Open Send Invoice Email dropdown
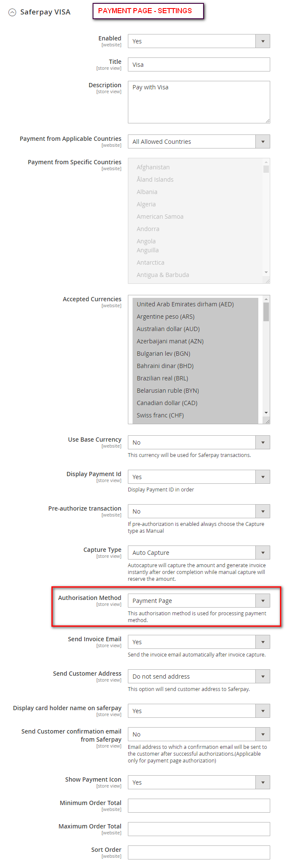294x868 pixels. 198,642
